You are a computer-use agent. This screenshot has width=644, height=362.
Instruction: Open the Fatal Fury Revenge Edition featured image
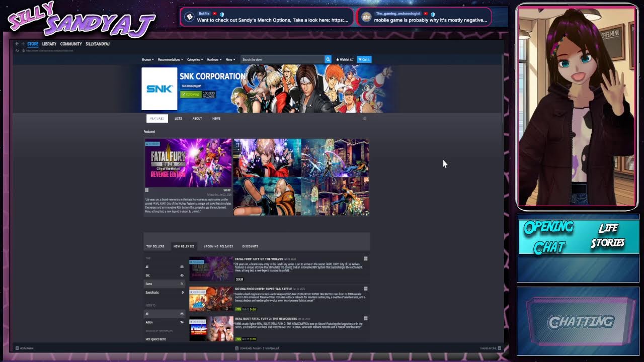point(188,163)
